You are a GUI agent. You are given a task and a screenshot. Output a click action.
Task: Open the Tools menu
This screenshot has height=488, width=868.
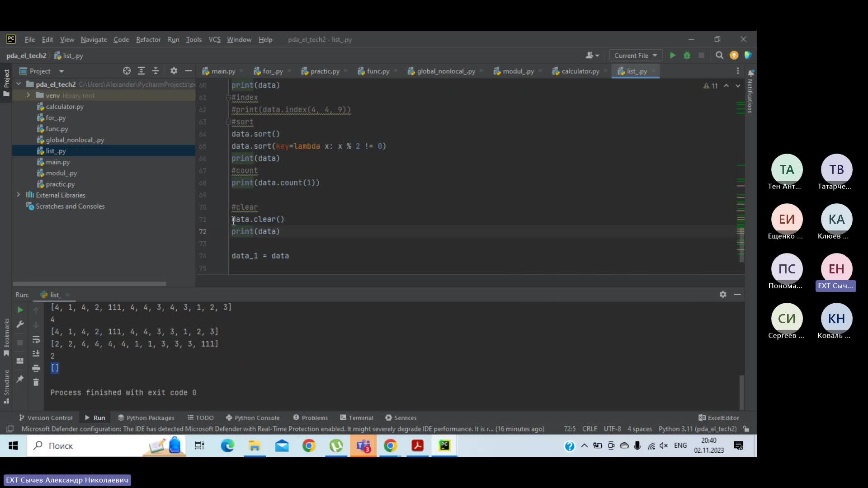(194, 40)
